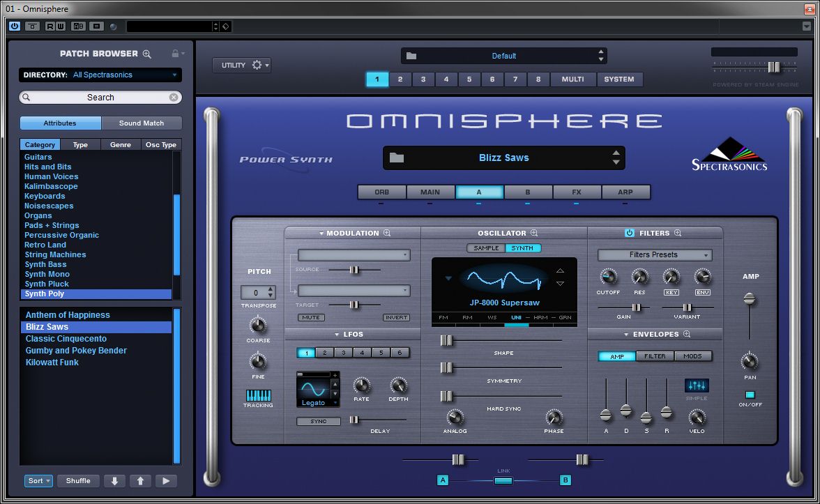Click the previous oscillator waveform down arrow
The height and width of the screenshot is (504, 820).
[560, 283]
